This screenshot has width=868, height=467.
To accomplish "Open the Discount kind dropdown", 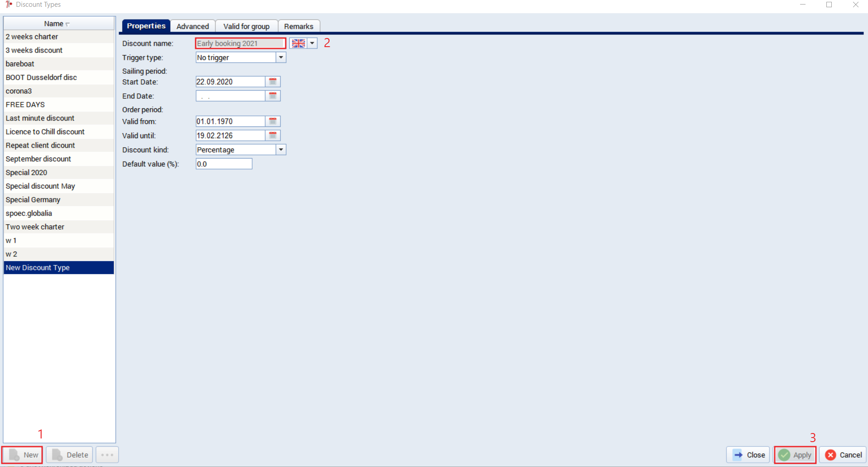I will click(281, 150).
